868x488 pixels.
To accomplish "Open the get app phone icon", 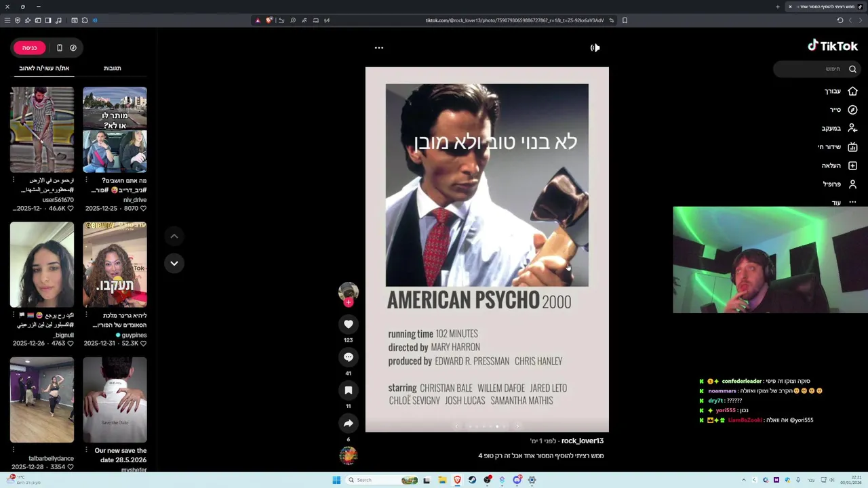I will pyautogui.click(x=60, y=47).
